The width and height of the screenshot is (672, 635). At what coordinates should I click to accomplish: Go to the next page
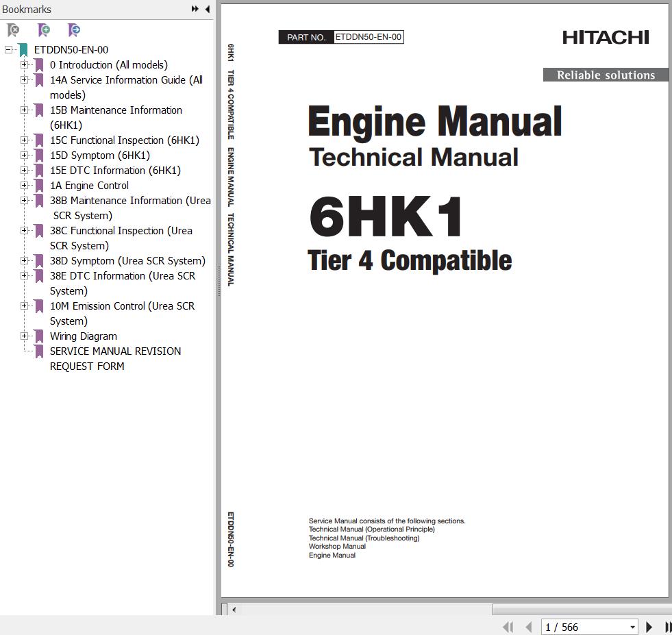click(649, 627)
